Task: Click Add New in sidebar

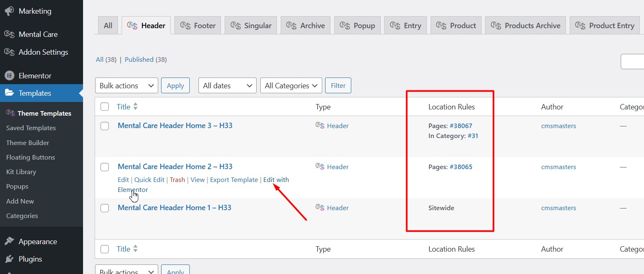Action: coord(20,201)
